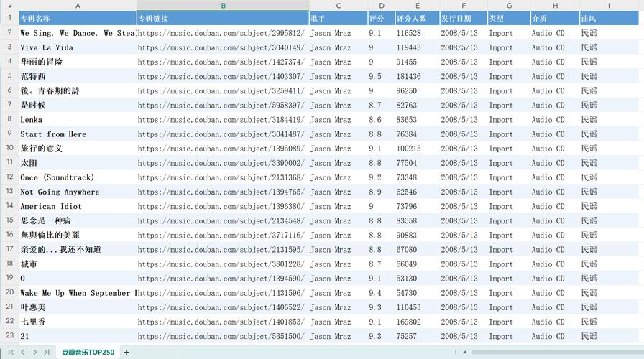Select the 是时候 album cell

(x=78, y=106)
